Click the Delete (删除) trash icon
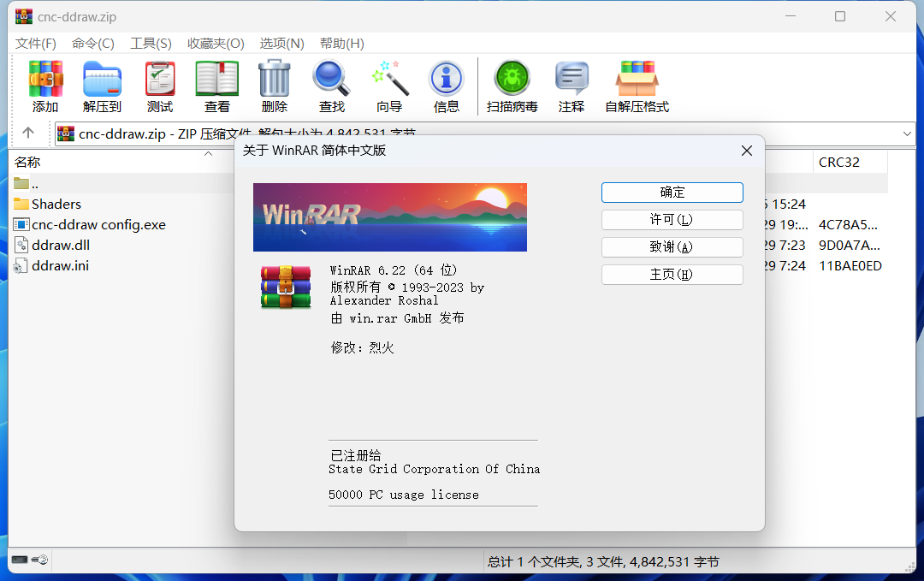 click(x=274, y=79)
